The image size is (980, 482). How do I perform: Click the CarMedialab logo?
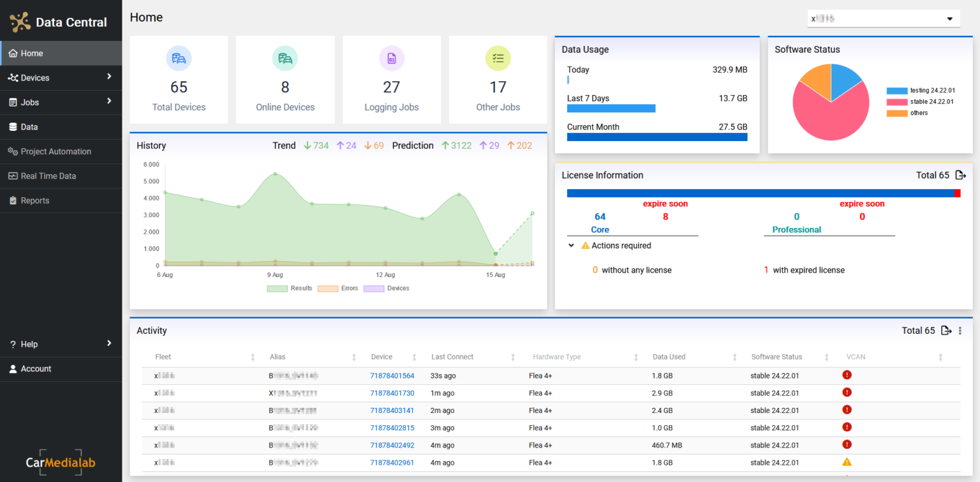coord(61,462)
